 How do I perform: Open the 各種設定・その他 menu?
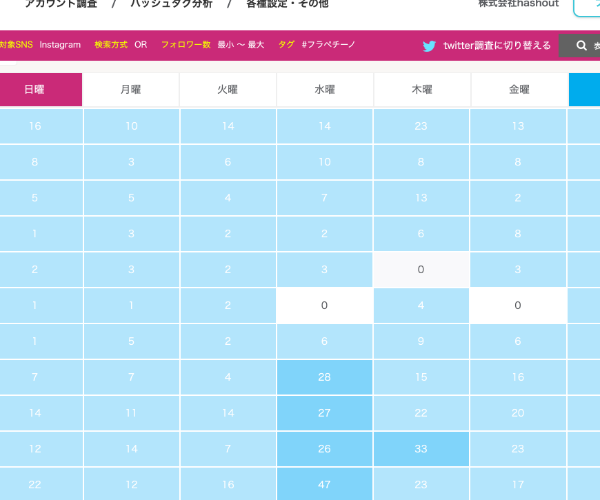[x=287, y=4]
